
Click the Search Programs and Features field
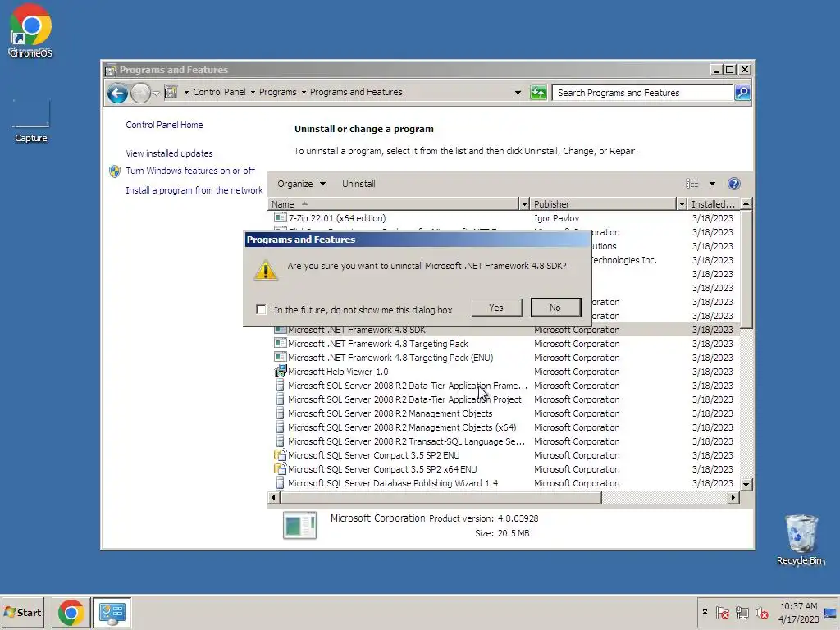pyautogui.click(x=641, y=93)
